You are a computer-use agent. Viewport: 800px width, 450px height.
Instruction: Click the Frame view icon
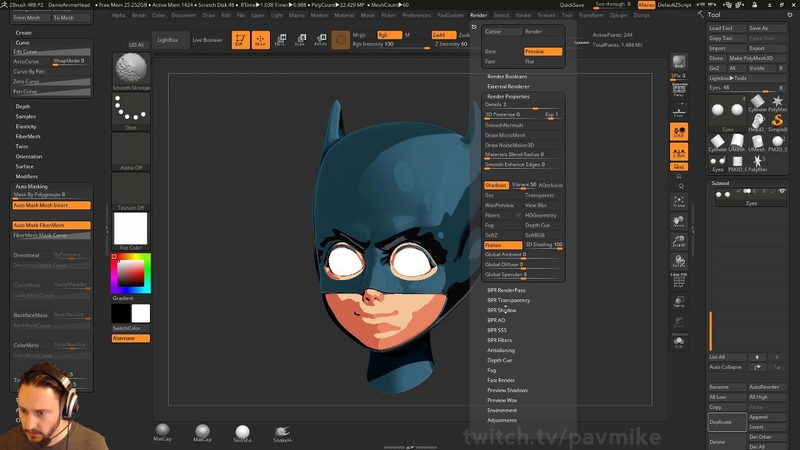click(679, 201)
